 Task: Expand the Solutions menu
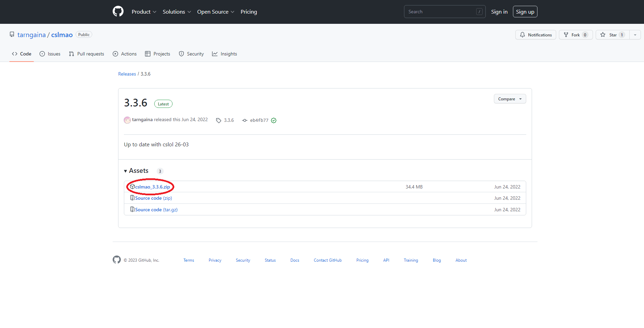point(177,12)
